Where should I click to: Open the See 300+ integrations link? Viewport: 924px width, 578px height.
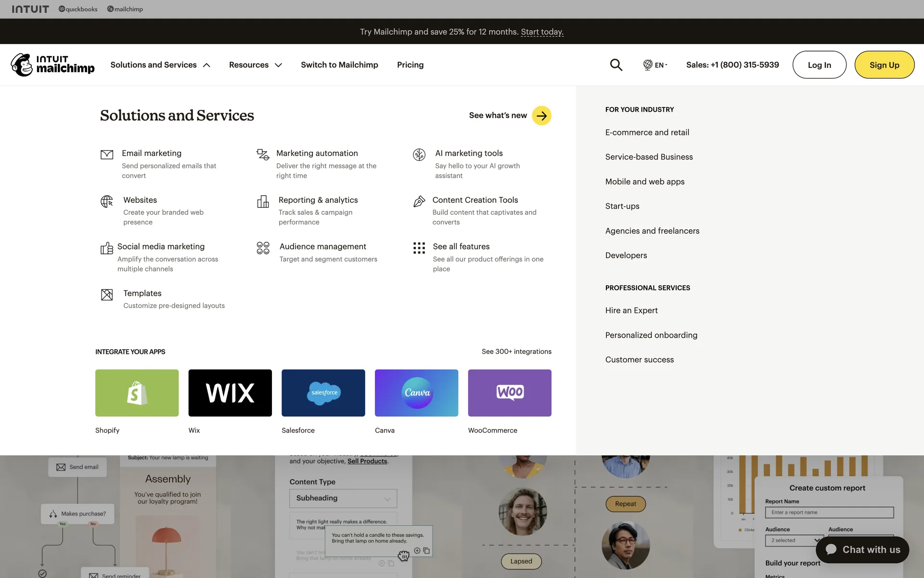coord(516,352)
